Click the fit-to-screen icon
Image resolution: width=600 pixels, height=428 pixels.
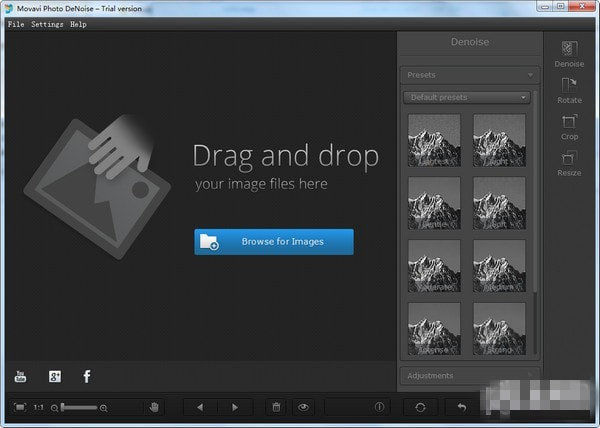[20, 407]
